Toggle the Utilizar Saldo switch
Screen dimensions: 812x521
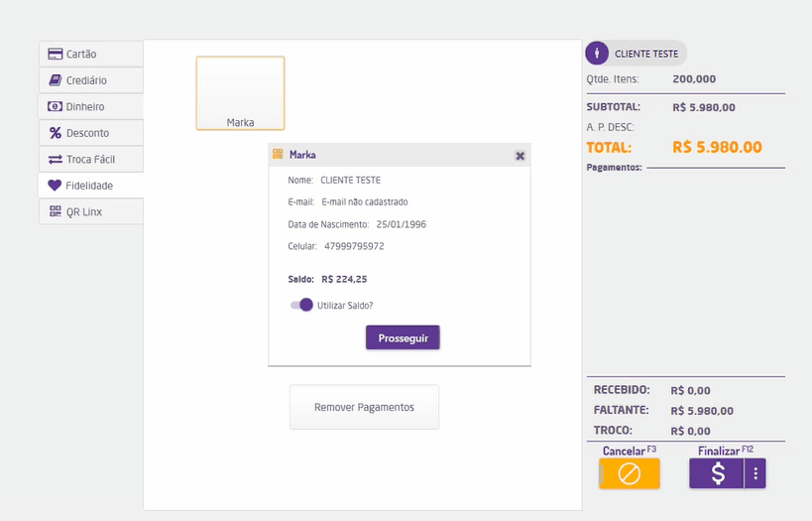(301, 305)
